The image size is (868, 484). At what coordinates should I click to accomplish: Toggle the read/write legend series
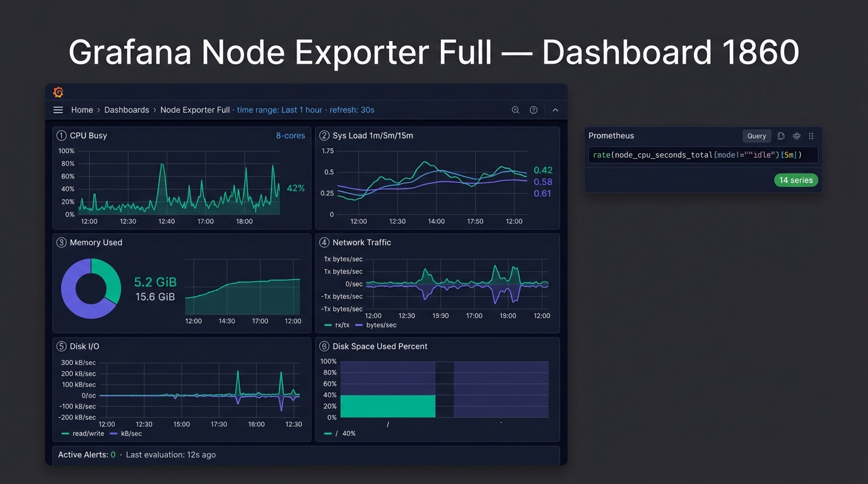coord(83,434)
